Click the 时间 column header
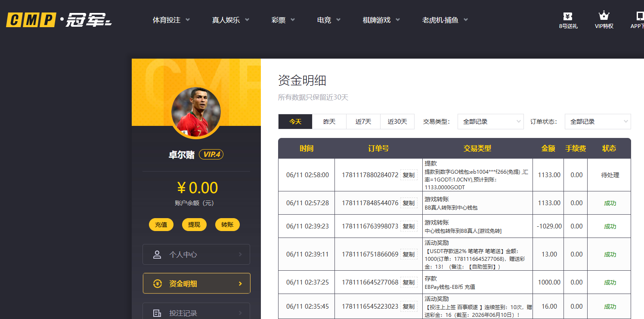 [307, 148]
